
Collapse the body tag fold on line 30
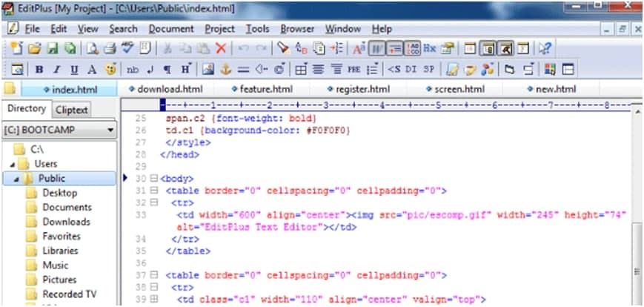tap(154, 179)
